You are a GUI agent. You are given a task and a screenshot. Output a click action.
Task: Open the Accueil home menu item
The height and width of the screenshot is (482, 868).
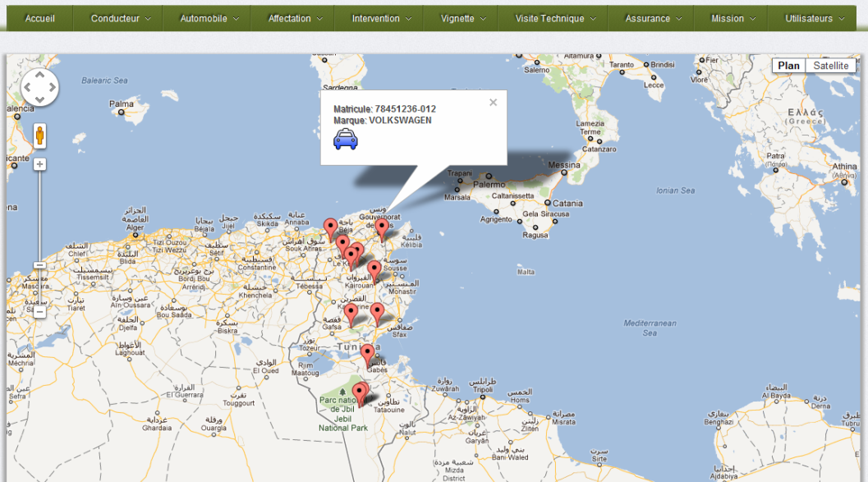click(x=40, y=18)
